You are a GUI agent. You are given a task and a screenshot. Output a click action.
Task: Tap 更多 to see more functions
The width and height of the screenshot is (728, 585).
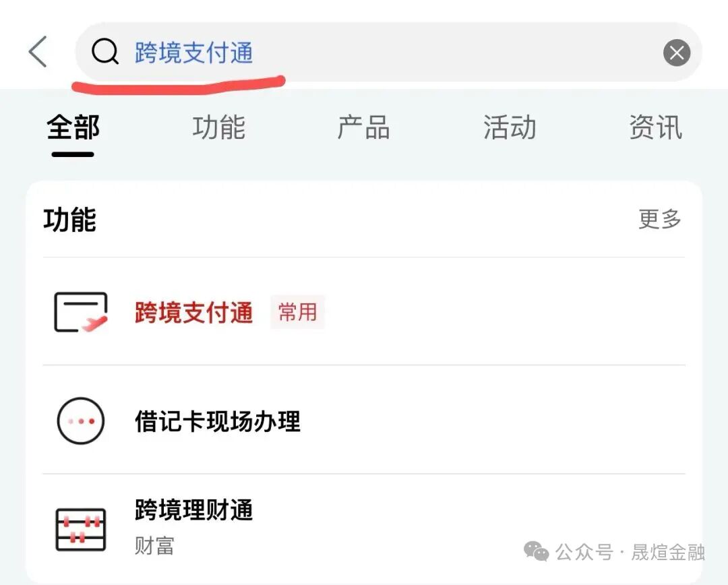pyautogui.click(x=660, y=219)
